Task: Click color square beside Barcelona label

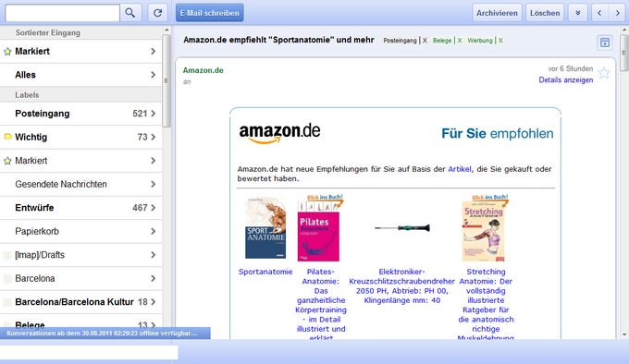Action: click(7, 279)
